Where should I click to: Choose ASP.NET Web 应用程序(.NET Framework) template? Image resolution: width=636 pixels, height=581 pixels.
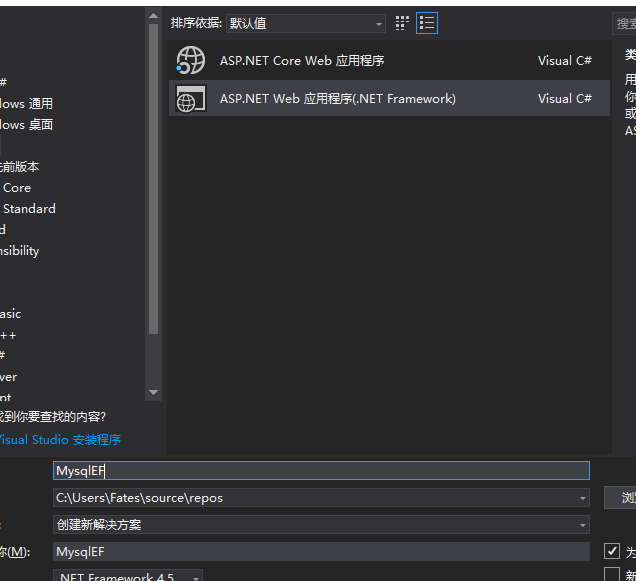389,99
